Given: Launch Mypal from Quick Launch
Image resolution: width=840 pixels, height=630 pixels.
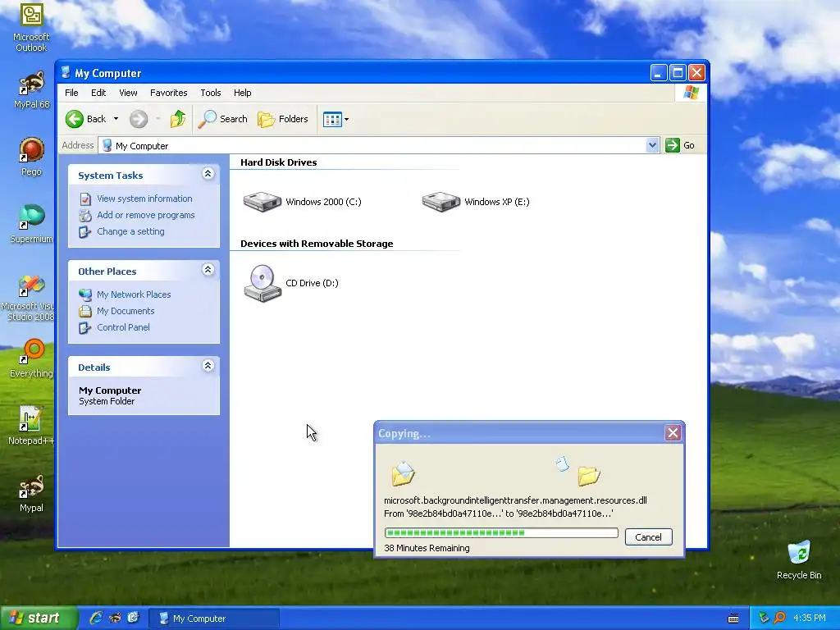Looking at the screenshot, I should [x=115, y=619].
